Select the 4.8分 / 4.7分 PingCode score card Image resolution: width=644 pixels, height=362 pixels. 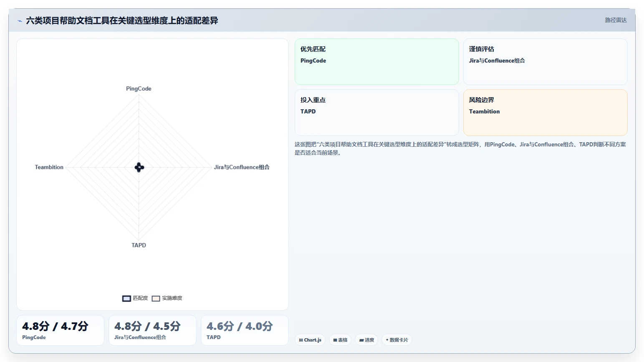(x=60, y=330)
